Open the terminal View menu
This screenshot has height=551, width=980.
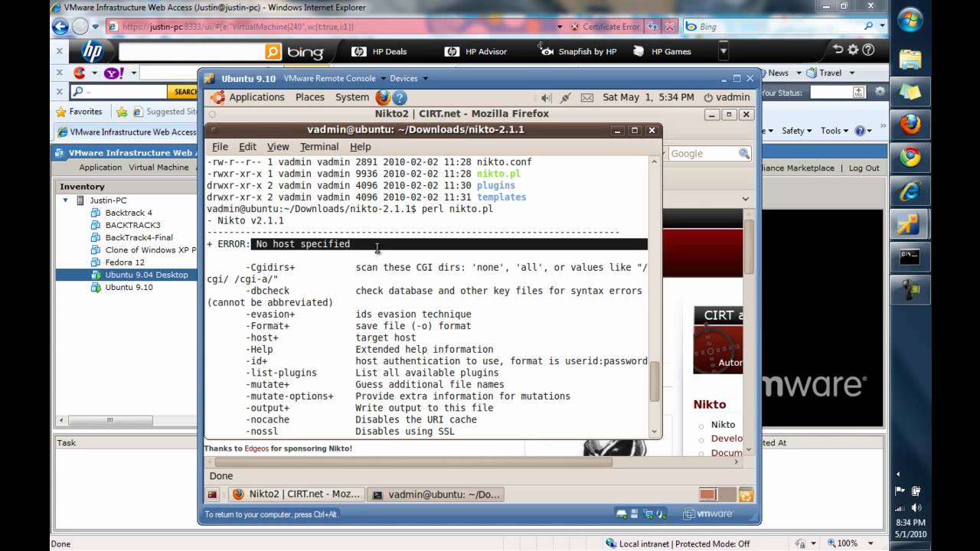pos(278,147)
